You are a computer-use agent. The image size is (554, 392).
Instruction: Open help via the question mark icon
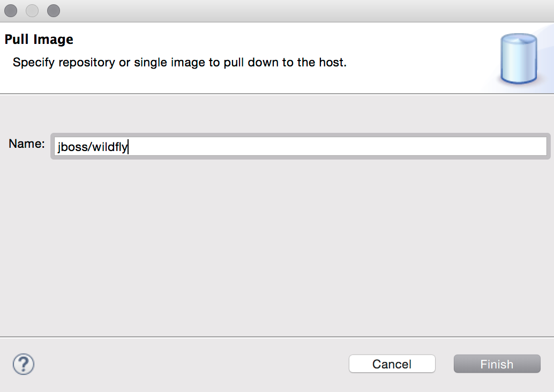pyautogui.click(x=24, y=364)
